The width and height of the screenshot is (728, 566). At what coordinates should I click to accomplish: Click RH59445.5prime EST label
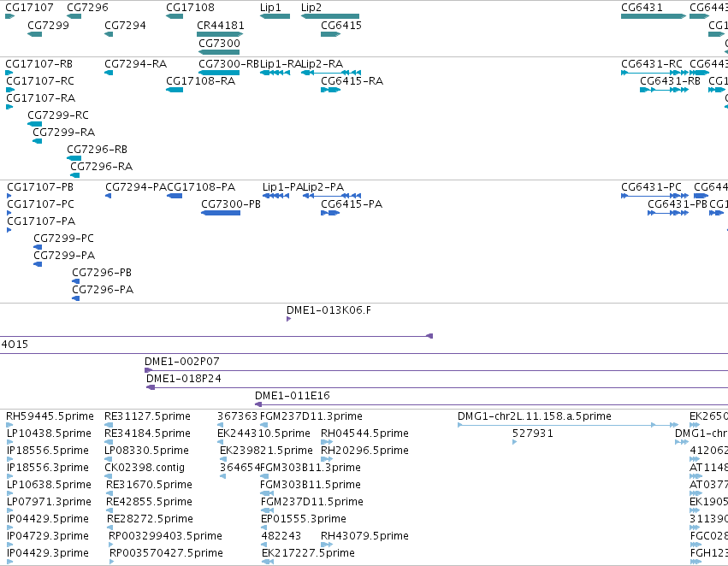[50, 416]
